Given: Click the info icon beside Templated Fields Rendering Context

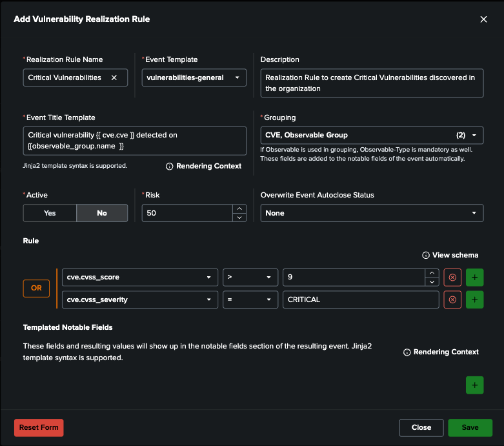Looking at the screenshot, I should click(x=407, y=352).
